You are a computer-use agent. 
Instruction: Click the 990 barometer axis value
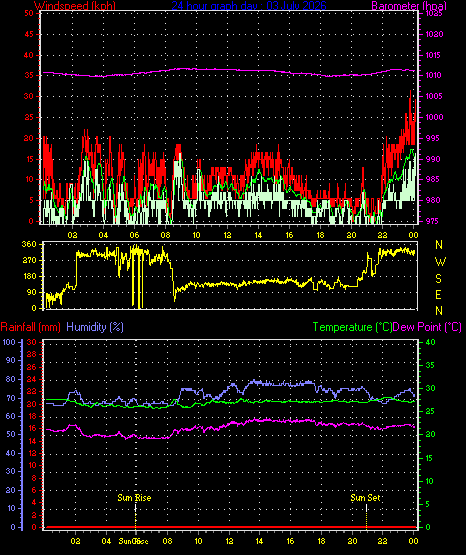tap(434, 159)
